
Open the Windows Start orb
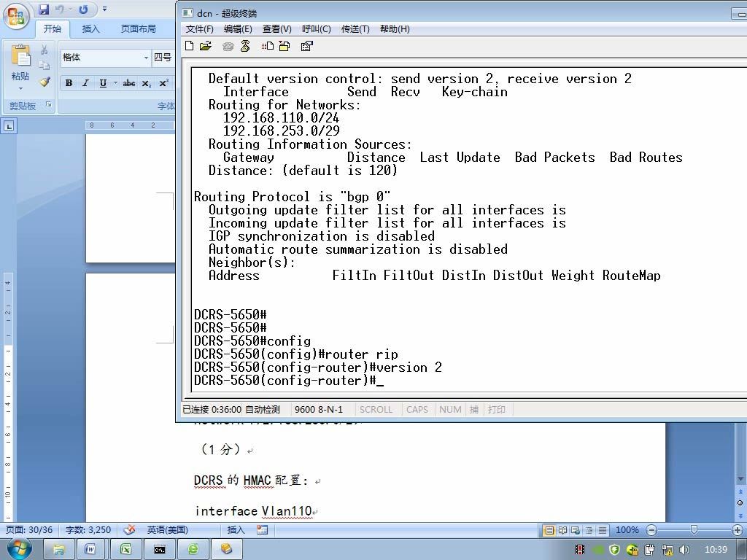point(20,548)
